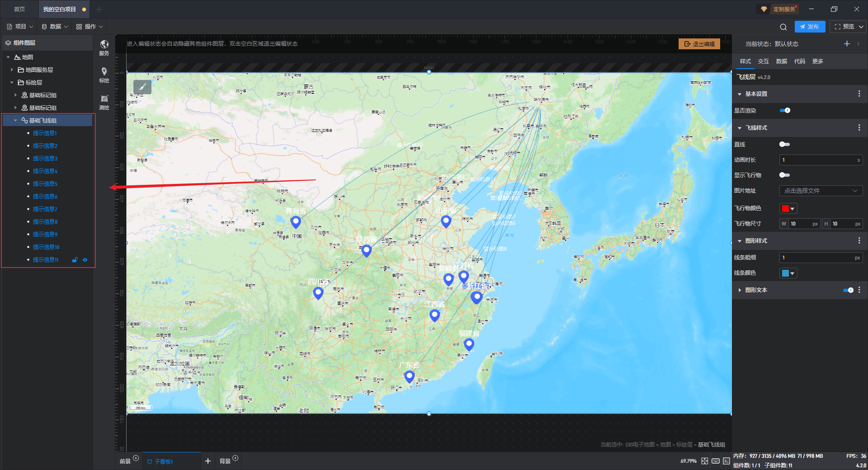This screenshot has height=470, width=868.
Task: Expand the 图形文本 section
Action: tap(740, 290)
